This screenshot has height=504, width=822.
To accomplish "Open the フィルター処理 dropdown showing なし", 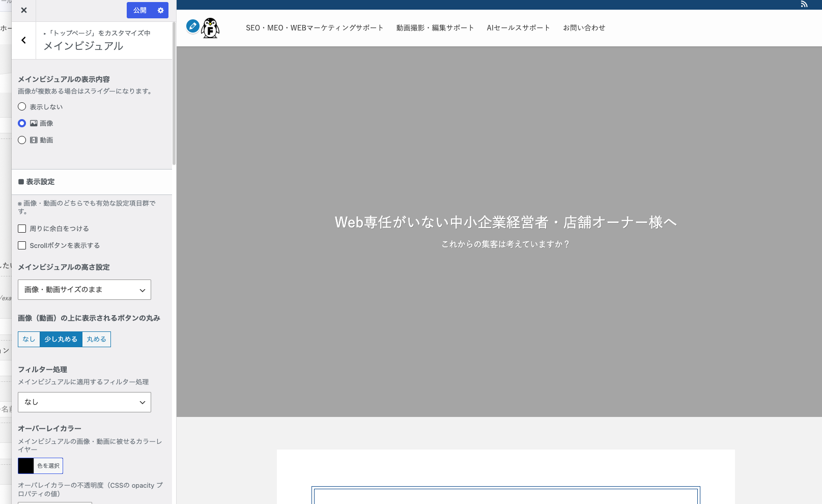I will click(84, 402).
